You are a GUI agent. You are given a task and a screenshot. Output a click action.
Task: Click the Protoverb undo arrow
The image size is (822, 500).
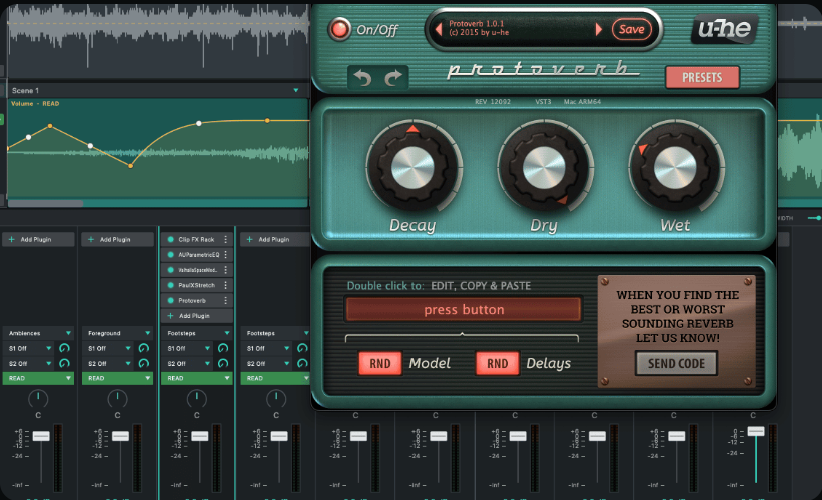362,78
